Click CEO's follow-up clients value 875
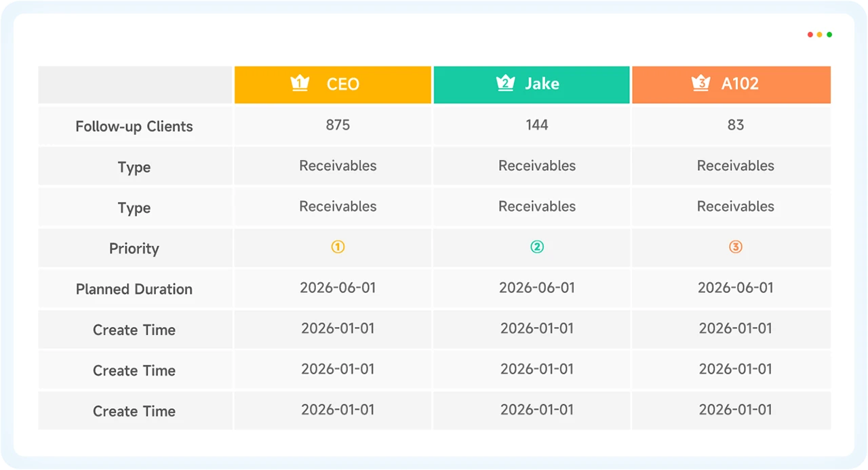 [x=338, y=125]
